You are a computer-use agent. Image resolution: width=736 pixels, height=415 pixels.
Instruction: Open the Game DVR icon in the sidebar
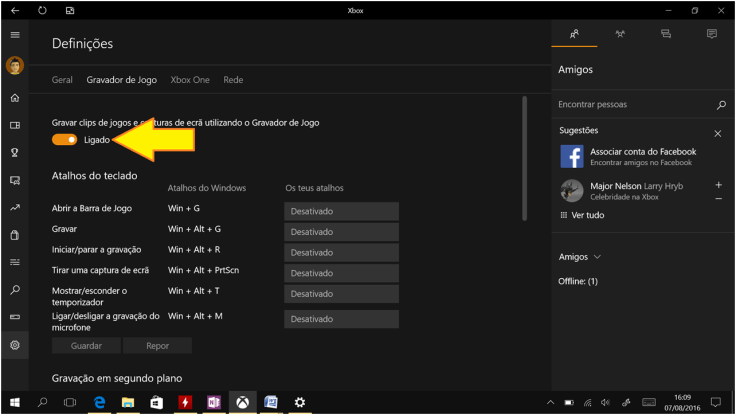coord(14,181)
